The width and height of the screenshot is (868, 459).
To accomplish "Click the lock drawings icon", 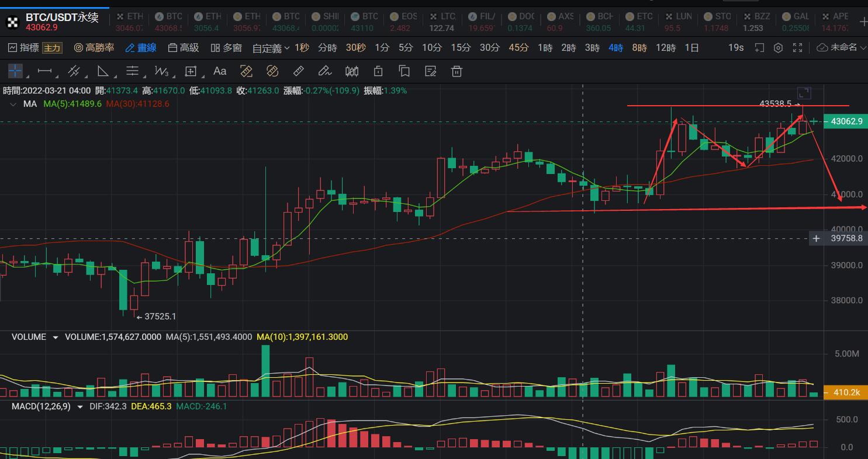I will (378, 71).
